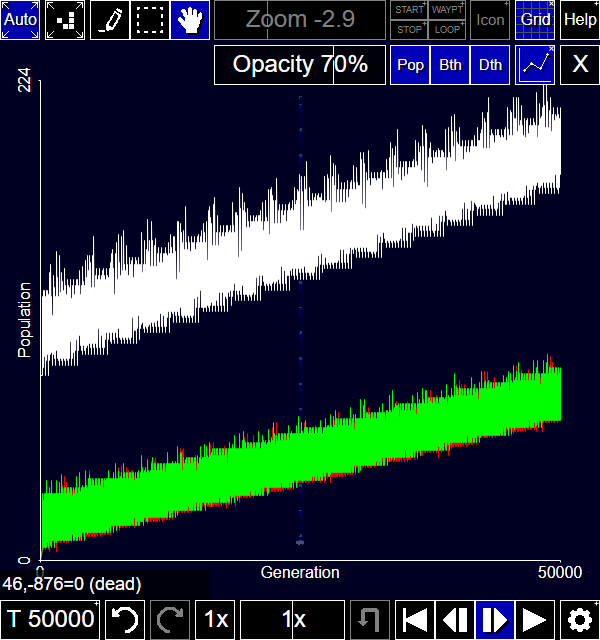This screenshot has width=600, height=640.
Task: Click the T 50000 generation counter
Action: [x=50, y=620]
